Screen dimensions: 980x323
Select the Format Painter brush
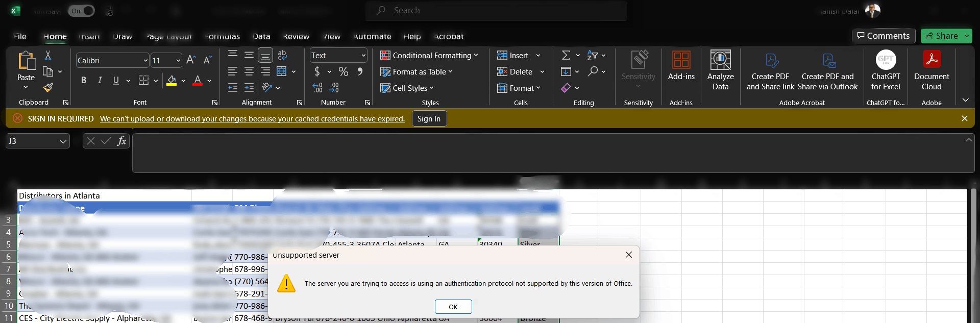[48, 88]
